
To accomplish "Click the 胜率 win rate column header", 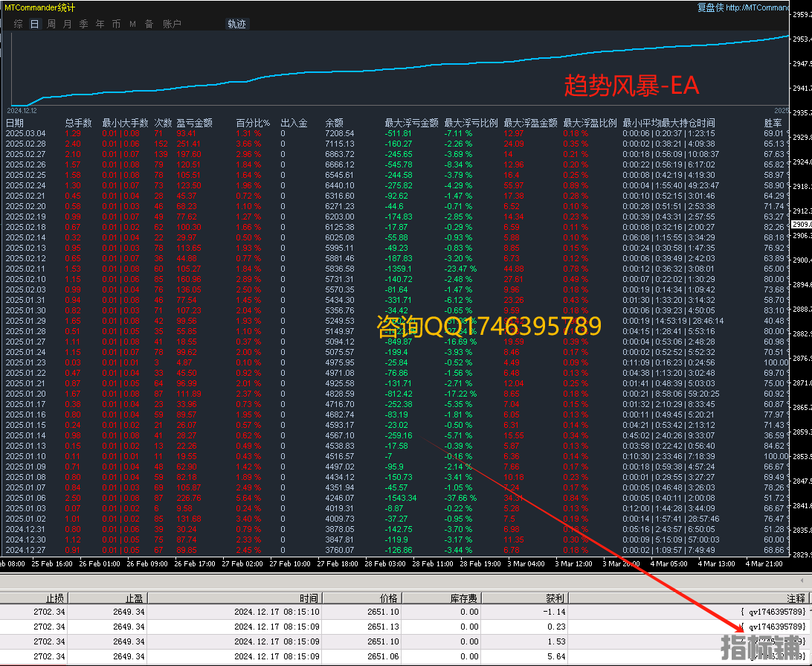I will (773, 123).
